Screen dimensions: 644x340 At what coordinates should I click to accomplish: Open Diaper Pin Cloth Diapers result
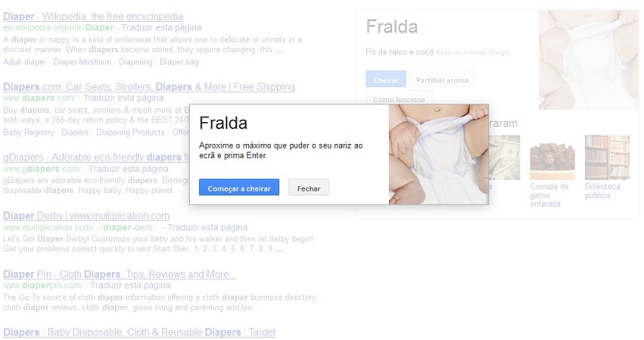coord(120,274)
